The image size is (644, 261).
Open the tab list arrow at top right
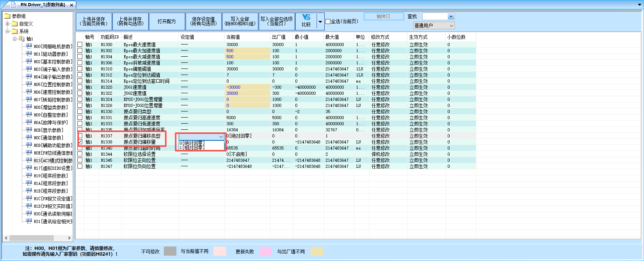click(x=639, y=5)
